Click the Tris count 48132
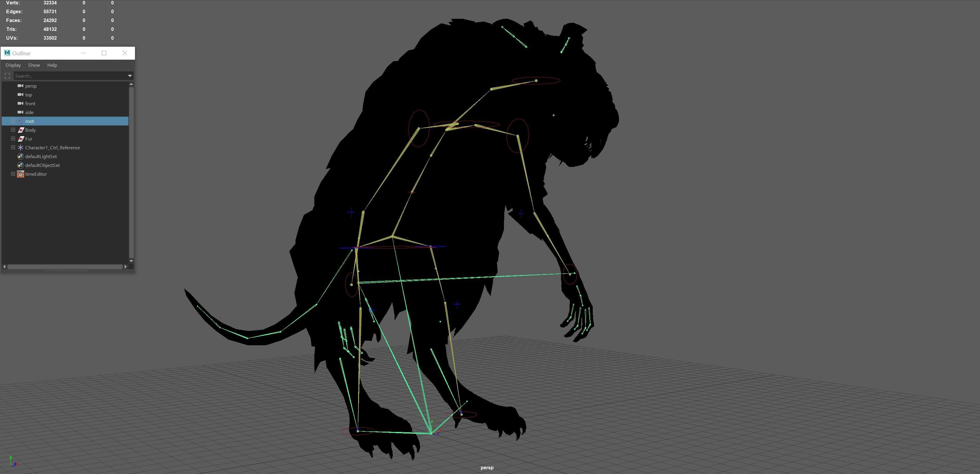The width and height of the screenshot is (980, 474). coord(50,29)
